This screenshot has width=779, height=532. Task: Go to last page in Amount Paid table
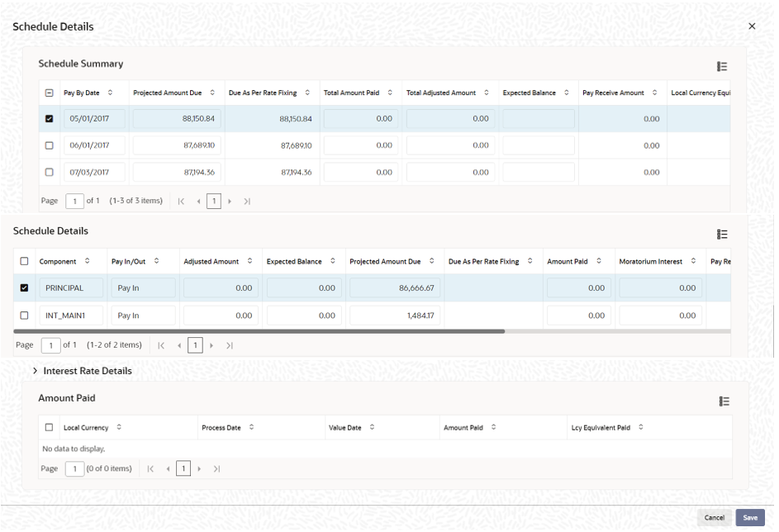216,468
